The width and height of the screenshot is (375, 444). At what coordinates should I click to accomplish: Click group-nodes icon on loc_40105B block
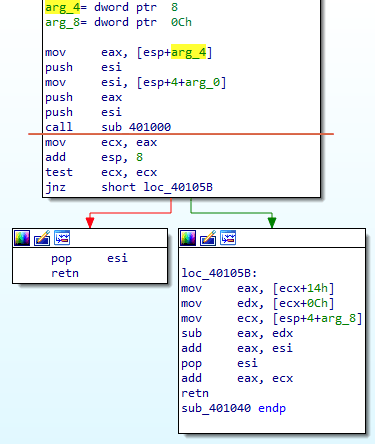coord(228,238)
